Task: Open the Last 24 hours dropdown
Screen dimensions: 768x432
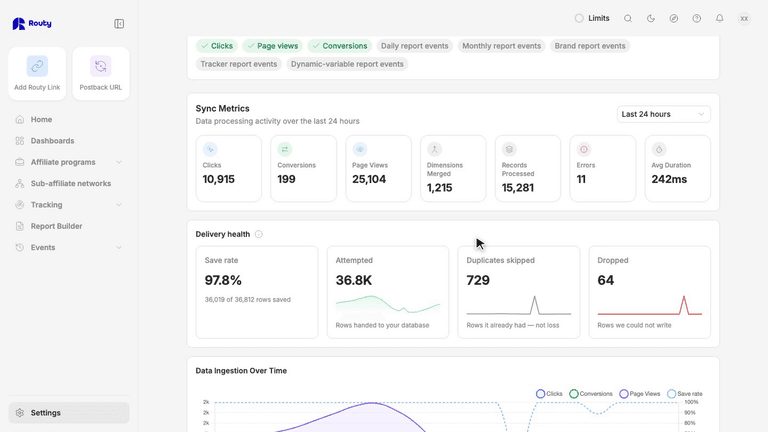Action: [x=663, y=114]
